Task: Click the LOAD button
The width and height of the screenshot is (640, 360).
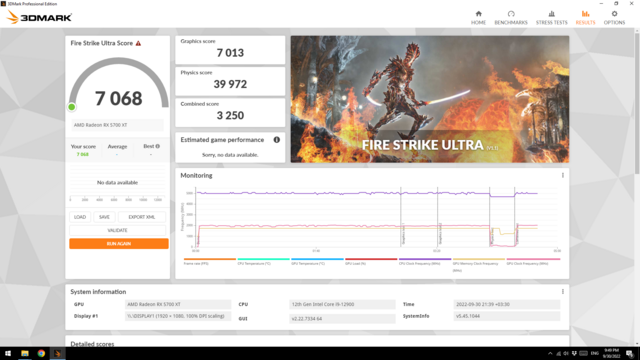Action: tap(80, 217)
